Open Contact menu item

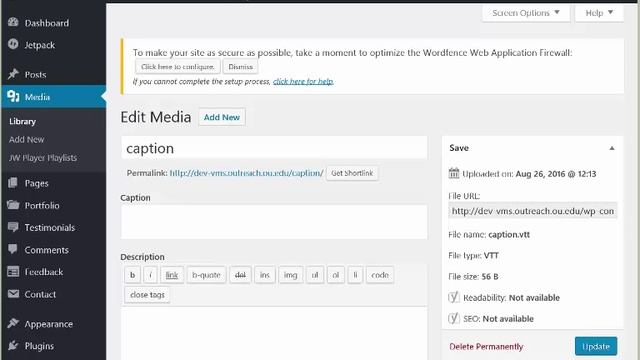pyautogui.click(x=40, y=294)
